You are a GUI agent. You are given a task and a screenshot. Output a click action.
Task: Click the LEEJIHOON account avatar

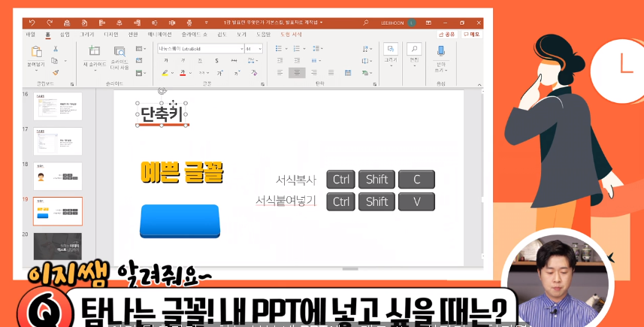click(x=412, y=23)
